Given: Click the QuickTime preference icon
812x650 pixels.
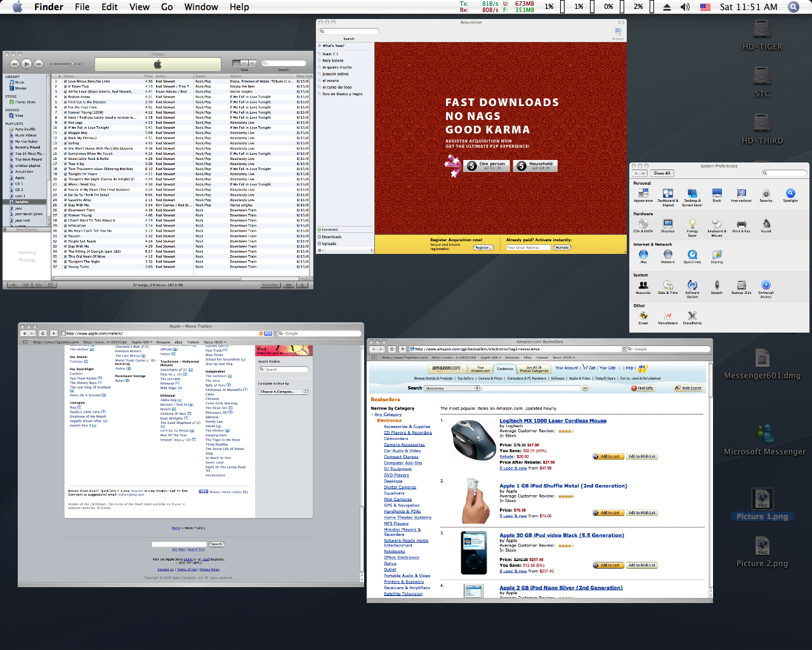Looking at the screenshot, I should [x=692, y=255].
